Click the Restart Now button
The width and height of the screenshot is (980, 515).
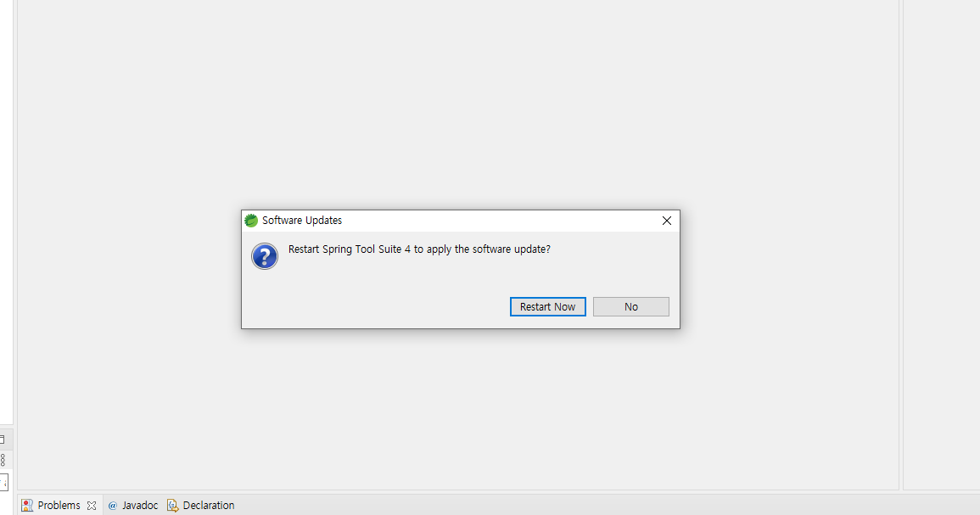547,307
